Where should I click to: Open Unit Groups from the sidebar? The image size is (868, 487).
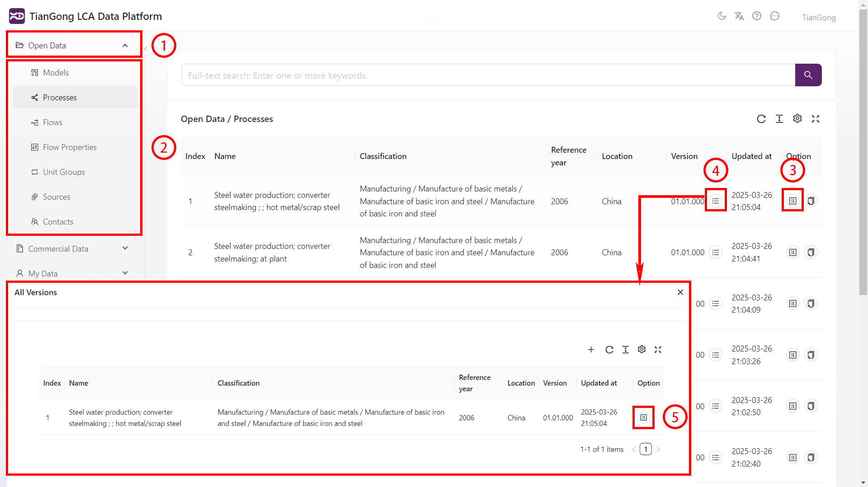pos(64,172)
